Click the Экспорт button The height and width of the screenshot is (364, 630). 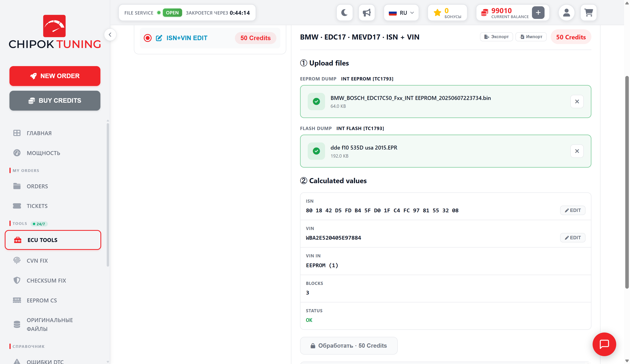[496, 37]
